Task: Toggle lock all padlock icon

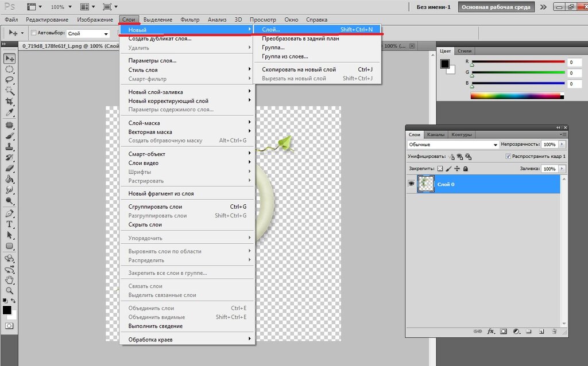Action: click(x=465, y=169)
